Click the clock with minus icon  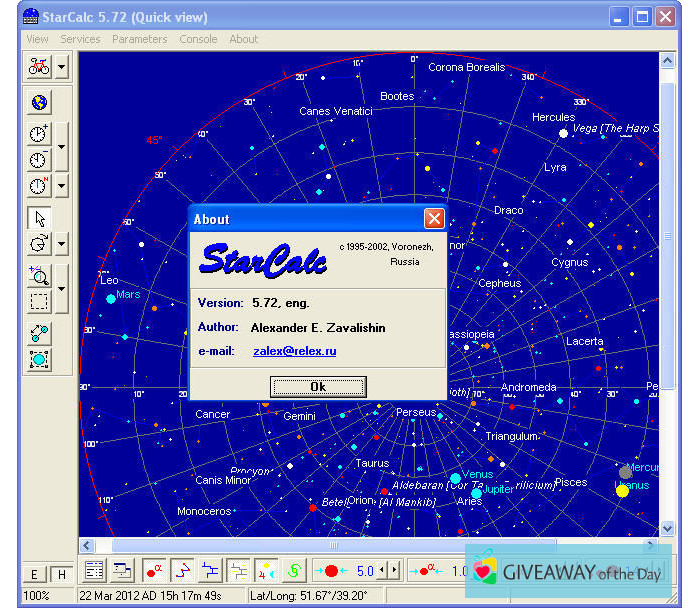click(x=38, y=160)
